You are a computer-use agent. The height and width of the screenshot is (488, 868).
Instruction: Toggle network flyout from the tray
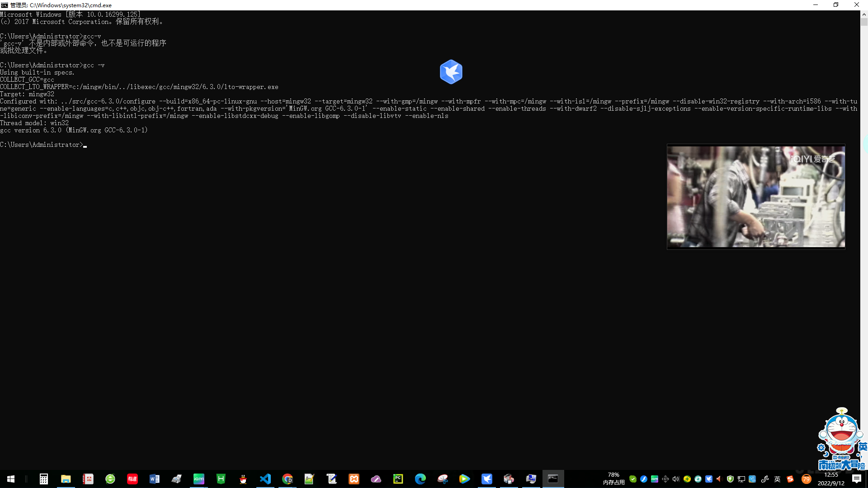click(x=741, y=479)
